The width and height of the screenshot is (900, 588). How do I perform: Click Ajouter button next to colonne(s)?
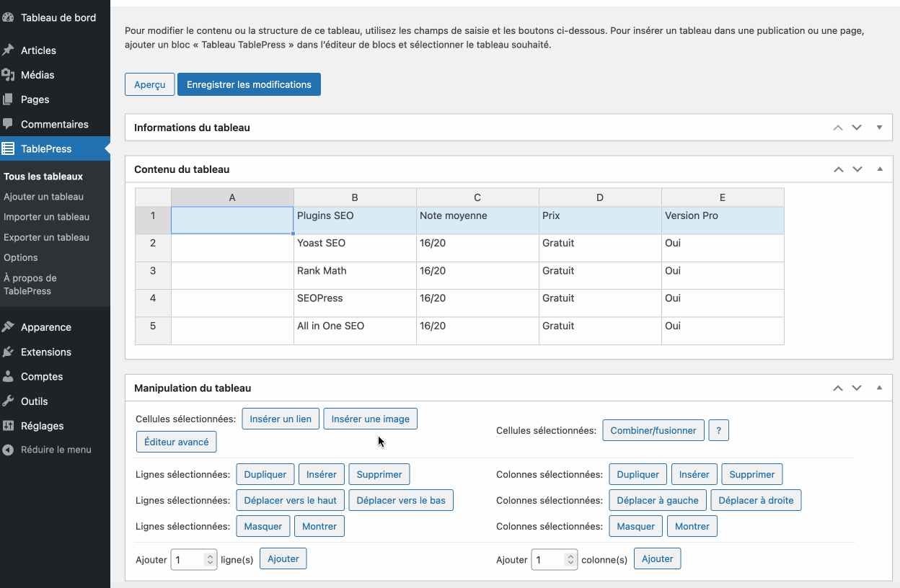pos(658,558)
